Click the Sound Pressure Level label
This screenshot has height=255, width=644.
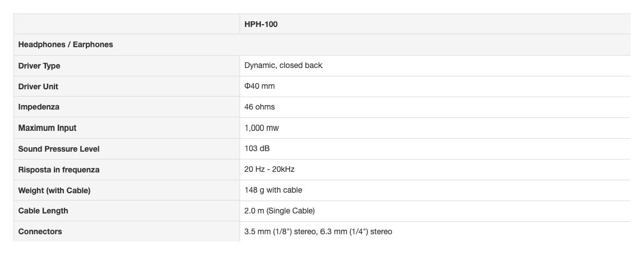(x=59, y=149)
